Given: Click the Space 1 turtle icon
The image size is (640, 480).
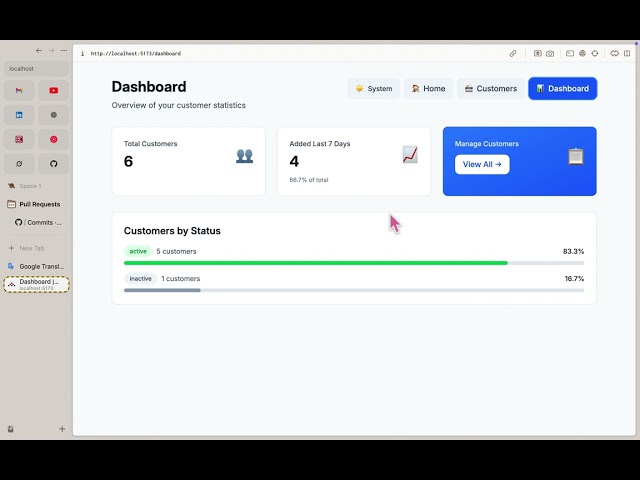Looking at the screenshot, I should [x=11, y=186].
